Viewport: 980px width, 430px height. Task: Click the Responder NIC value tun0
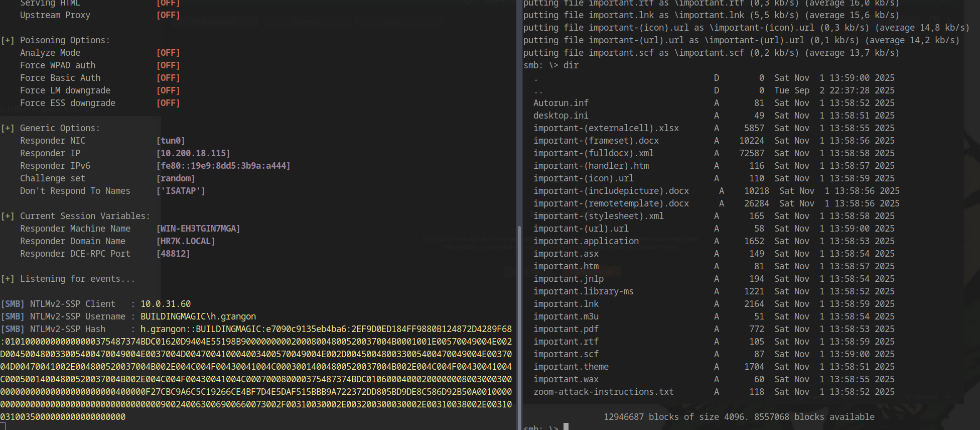click(x=171, y=141)
